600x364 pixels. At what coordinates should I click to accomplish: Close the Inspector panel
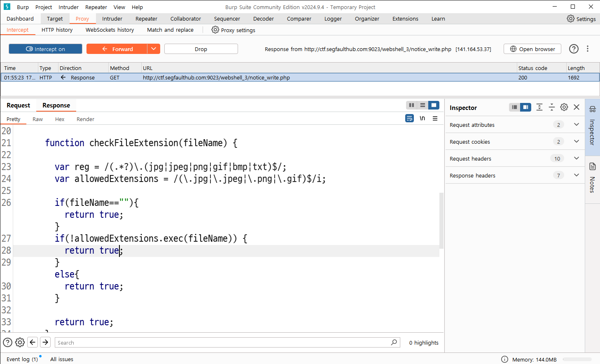click(577, 107)
